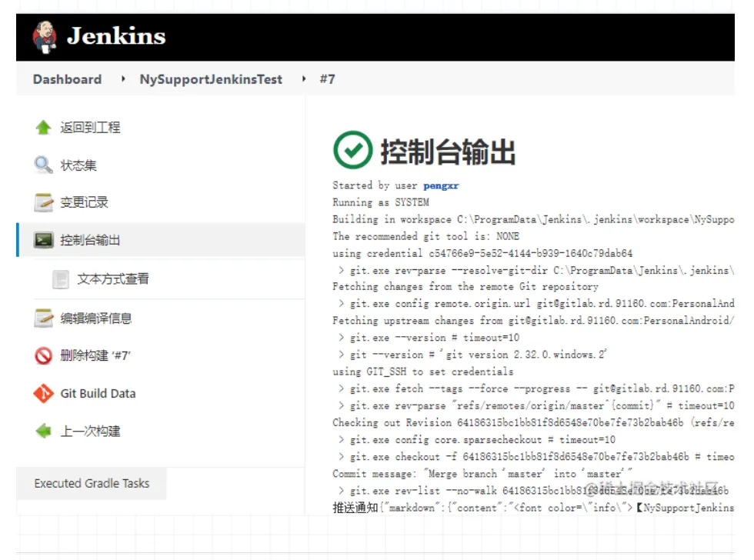
Task: Click the red prohibited 删除构建 icon
Action: (x=43, y=355)
